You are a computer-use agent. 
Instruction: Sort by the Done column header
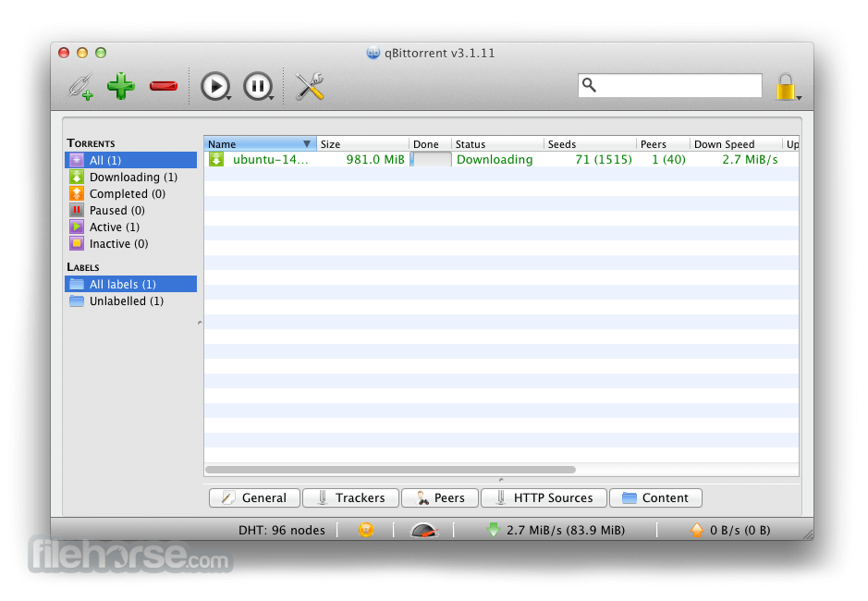click(x=430, y=144)
